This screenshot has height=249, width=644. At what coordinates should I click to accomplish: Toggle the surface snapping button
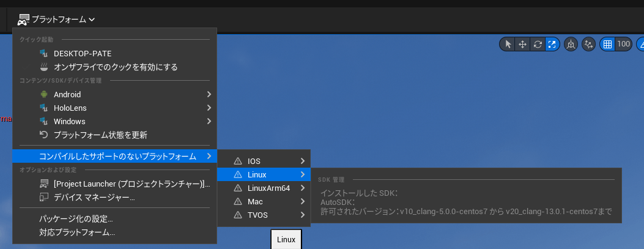pyautogui.click(x=588, y=45)
